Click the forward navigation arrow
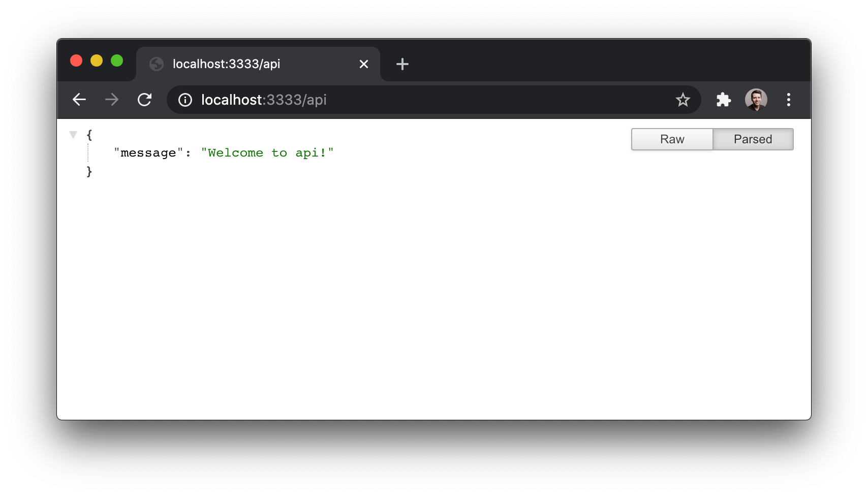The width and height of the screenshot is (868, 495). (x=112, y=100)
